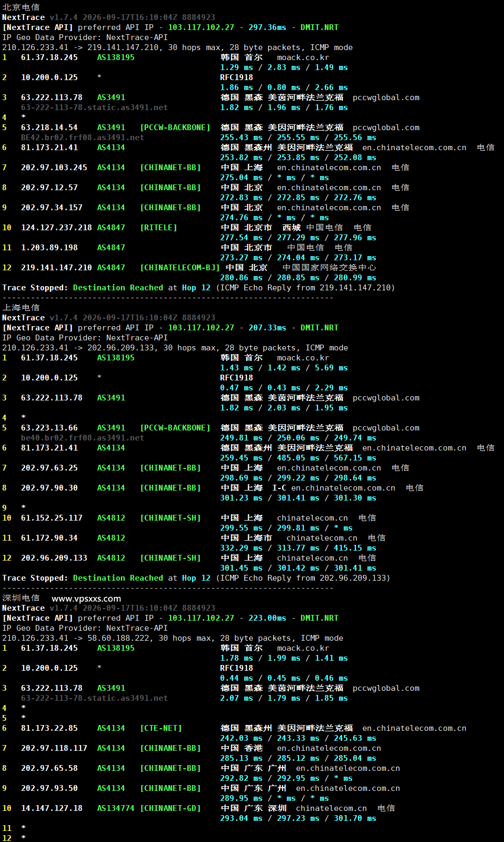Click hop IP address 63.223.13.66
The height and width of the screenshot is (842, 504).
(x=50, y=428)
